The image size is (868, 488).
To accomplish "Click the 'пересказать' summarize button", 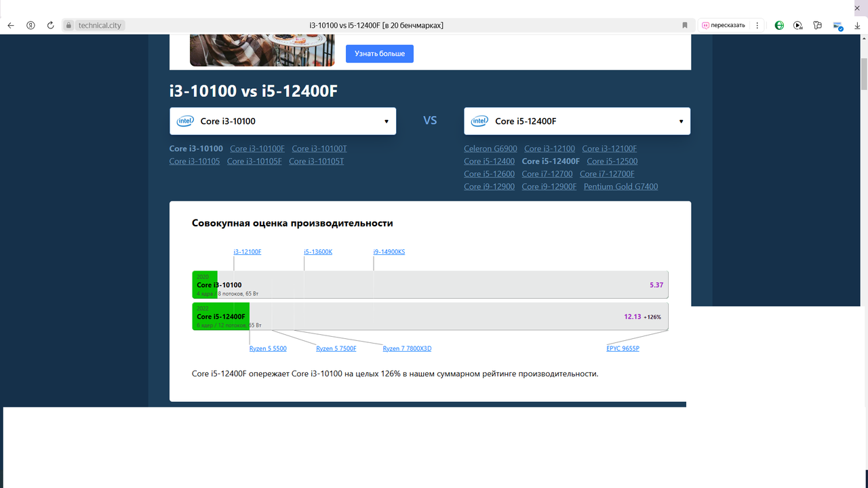I will 723,25.
